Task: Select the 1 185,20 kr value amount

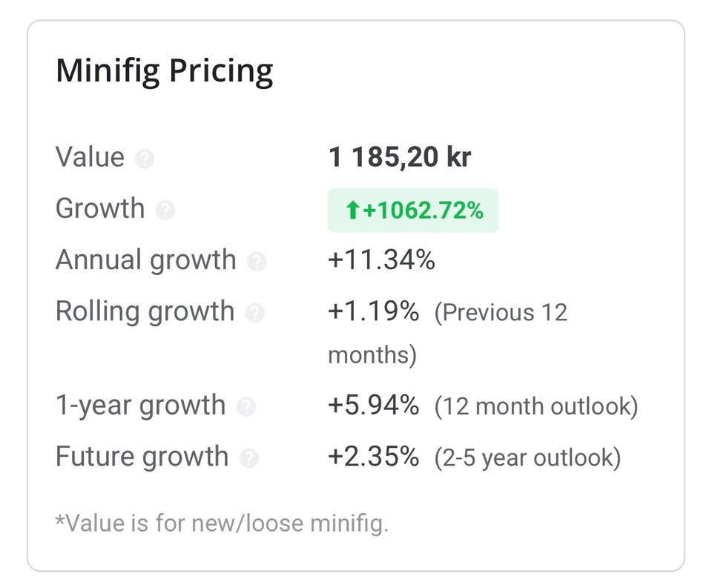Action: pyautogui.click(x=400, y=157)
